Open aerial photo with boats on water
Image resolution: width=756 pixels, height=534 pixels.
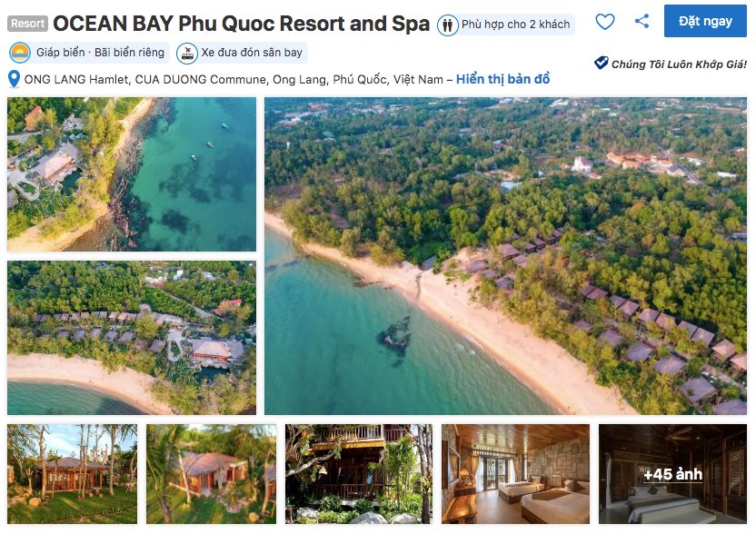[x=132, y=174]
